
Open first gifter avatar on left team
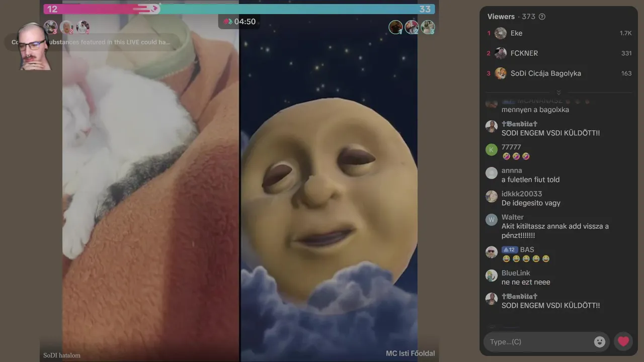tap(50, 27)
